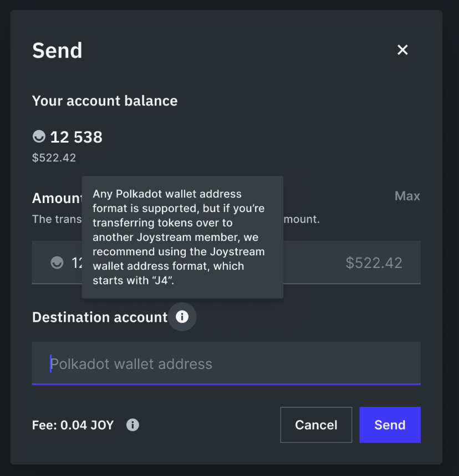Click the $522.42 converted value
459x476 pixels.
click(x=374, y=262)
